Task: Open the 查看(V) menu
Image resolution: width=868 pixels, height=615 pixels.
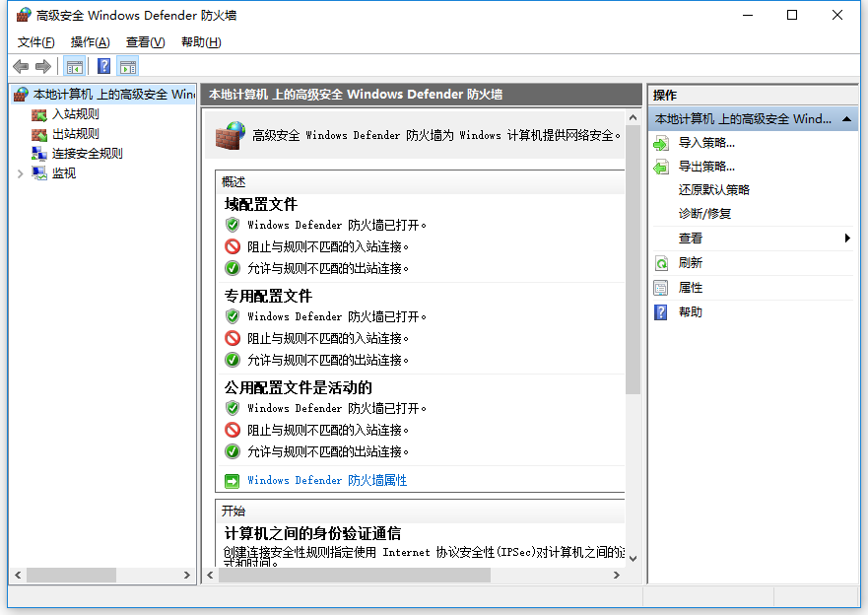Action: tap(145, 42)
